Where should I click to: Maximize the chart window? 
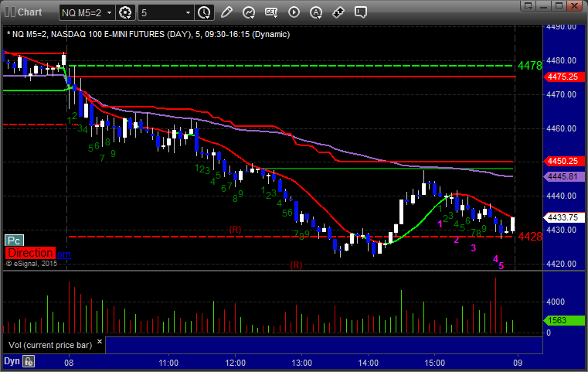pyautogui.click(x=559, y=5)
